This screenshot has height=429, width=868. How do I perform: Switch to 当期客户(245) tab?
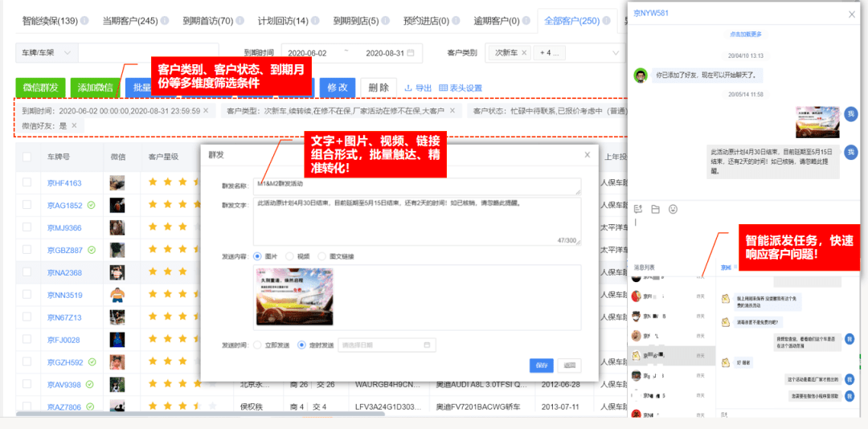130,21
